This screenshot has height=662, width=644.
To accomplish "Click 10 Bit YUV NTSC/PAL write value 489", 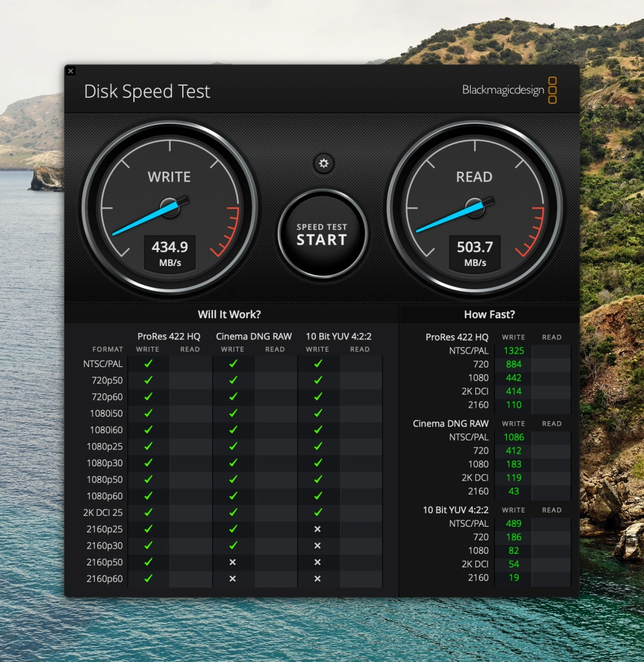I will tap(513, 524).
